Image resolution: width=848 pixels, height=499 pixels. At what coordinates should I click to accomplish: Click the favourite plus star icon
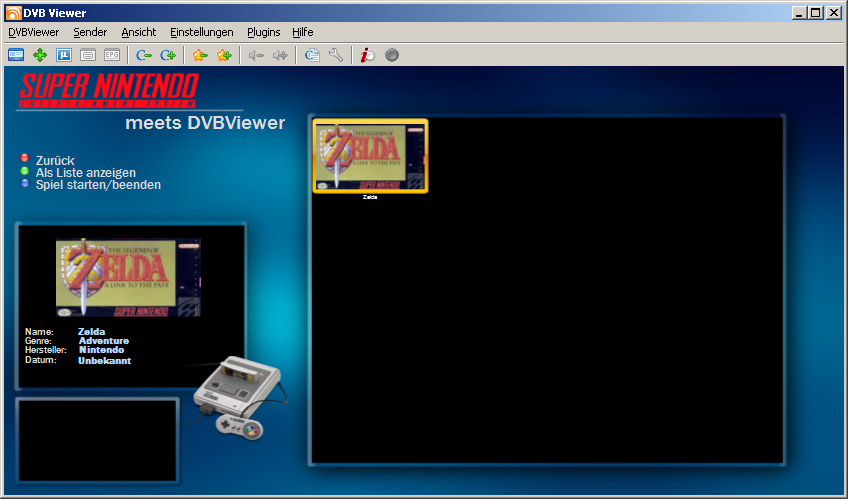tap(224, 55)
